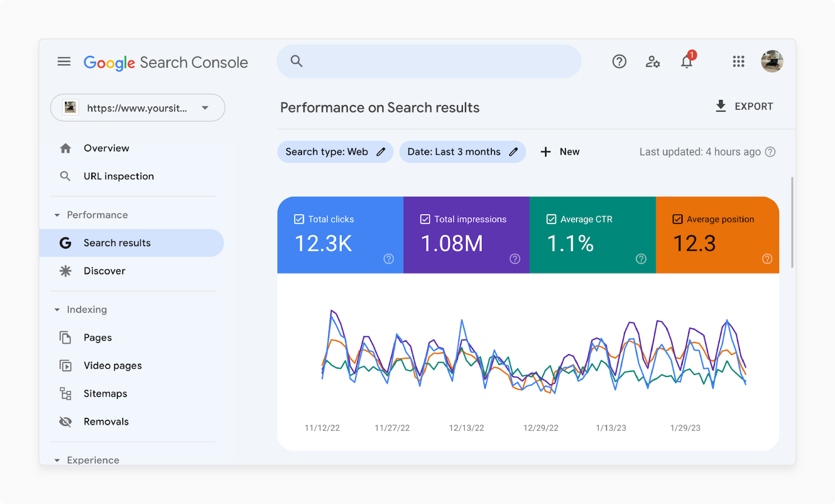Click the 11/12/22 date on chart axis
Screen dimensions: 835x504
(322, 428)
